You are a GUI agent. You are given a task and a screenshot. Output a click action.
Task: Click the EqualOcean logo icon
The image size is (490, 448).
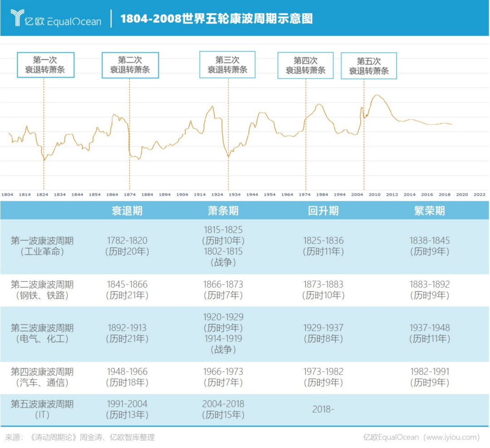[x=17, y=17]
